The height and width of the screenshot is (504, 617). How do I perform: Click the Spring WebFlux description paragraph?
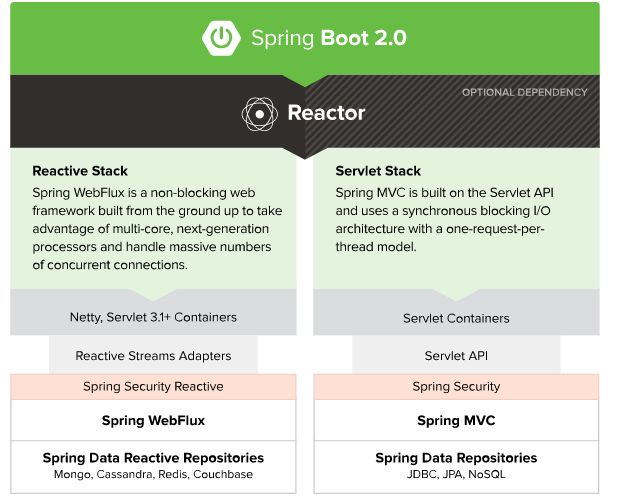pyautogui.click(x=157, y=228)
